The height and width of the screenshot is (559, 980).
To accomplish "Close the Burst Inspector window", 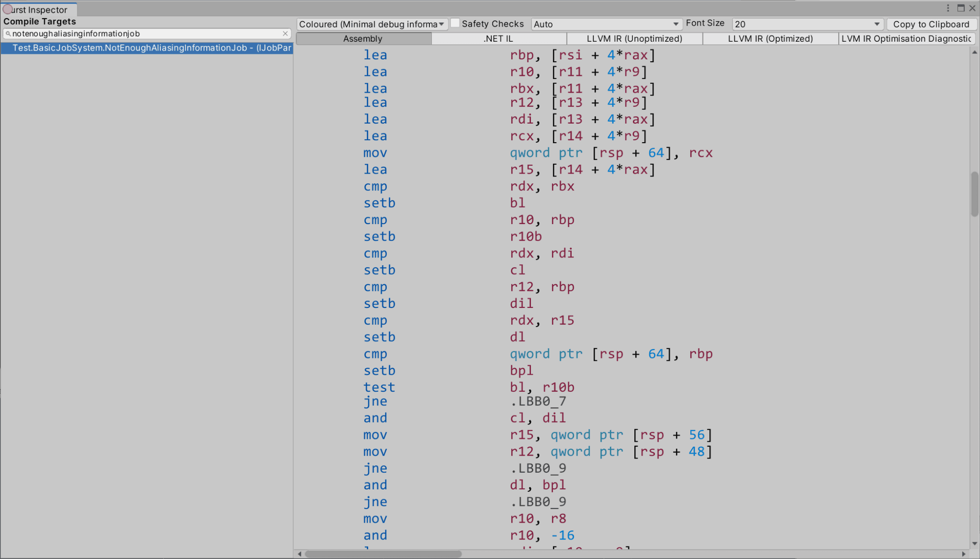I will [972, 8].
